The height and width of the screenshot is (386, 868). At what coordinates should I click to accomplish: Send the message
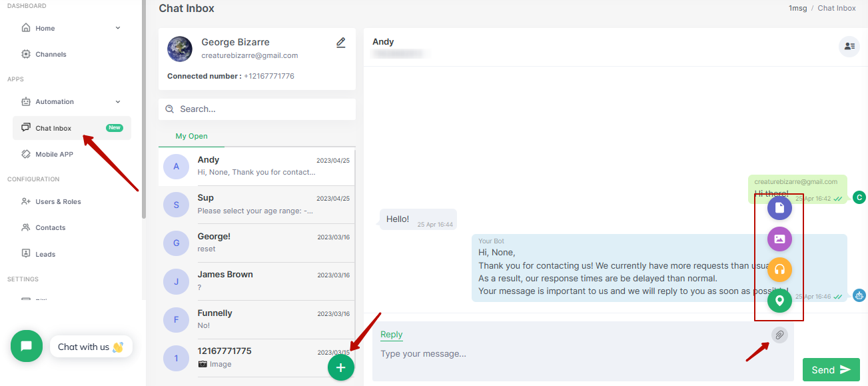(831, 370)
